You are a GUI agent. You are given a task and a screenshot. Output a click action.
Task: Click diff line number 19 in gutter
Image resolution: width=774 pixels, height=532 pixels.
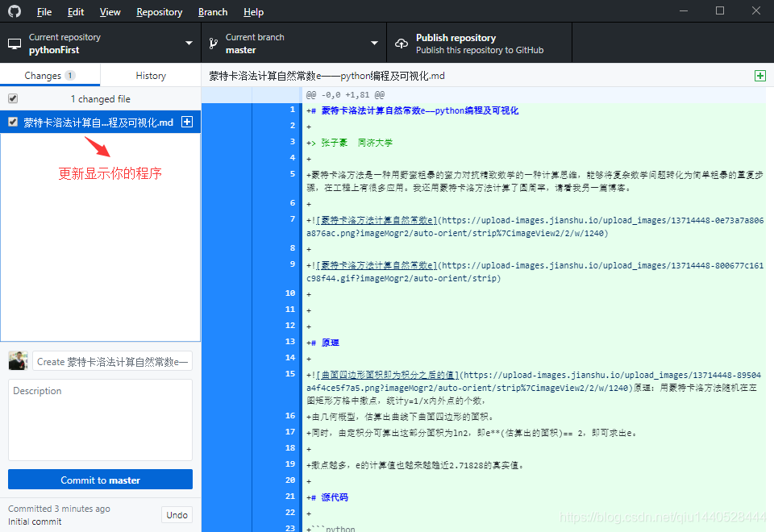(290, 464)
